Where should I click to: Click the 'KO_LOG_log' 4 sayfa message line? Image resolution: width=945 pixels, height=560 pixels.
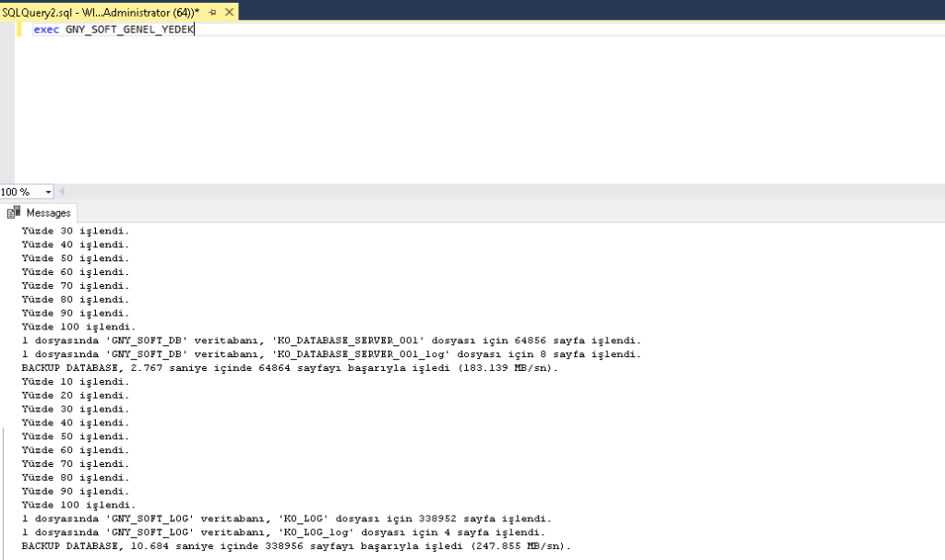[282, 532]
